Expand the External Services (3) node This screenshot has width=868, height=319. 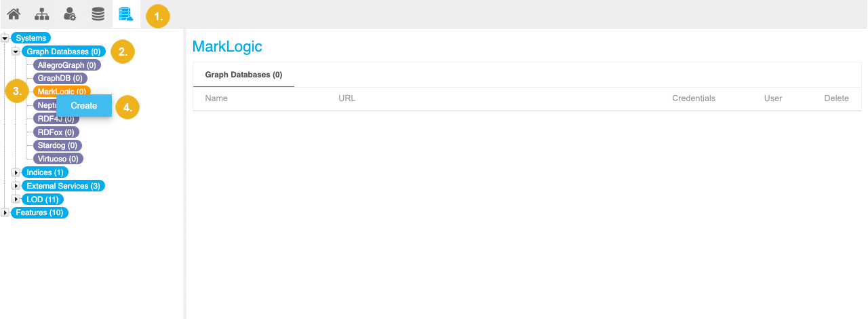point(16,186)
